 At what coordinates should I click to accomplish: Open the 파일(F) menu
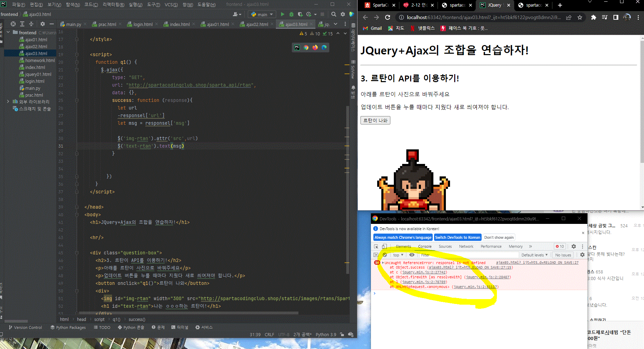(19, 5)
